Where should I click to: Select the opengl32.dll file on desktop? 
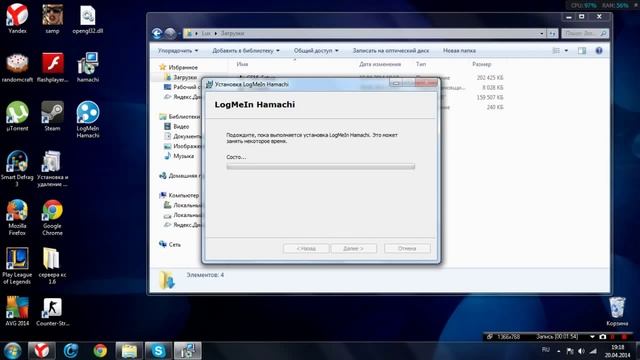[87, 18]
